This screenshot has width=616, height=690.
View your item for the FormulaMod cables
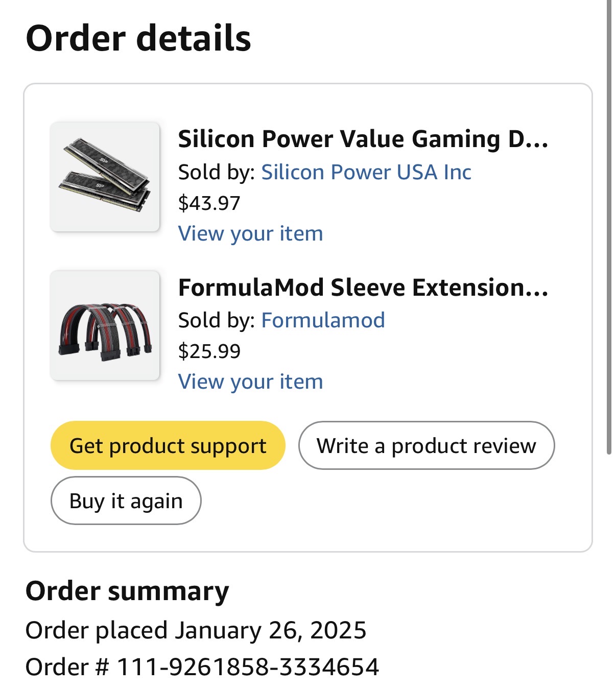pyautogui.click(x=250, y=382)
